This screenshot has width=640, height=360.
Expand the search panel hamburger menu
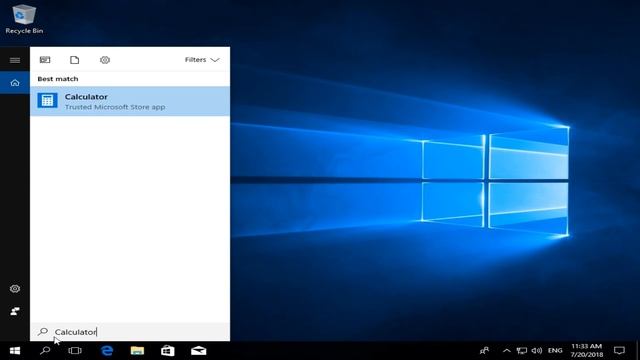tap(15, 60)
